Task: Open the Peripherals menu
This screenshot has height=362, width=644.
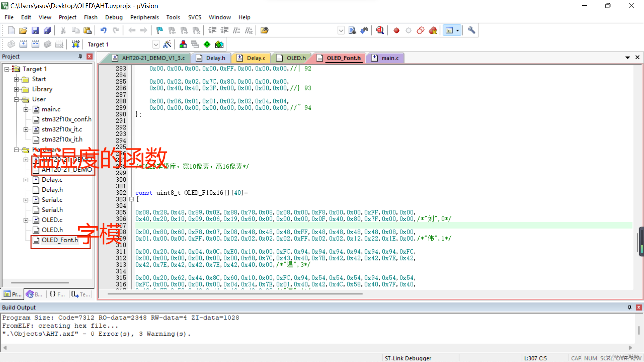Action: pyautogui.click(x=144, y=17)
